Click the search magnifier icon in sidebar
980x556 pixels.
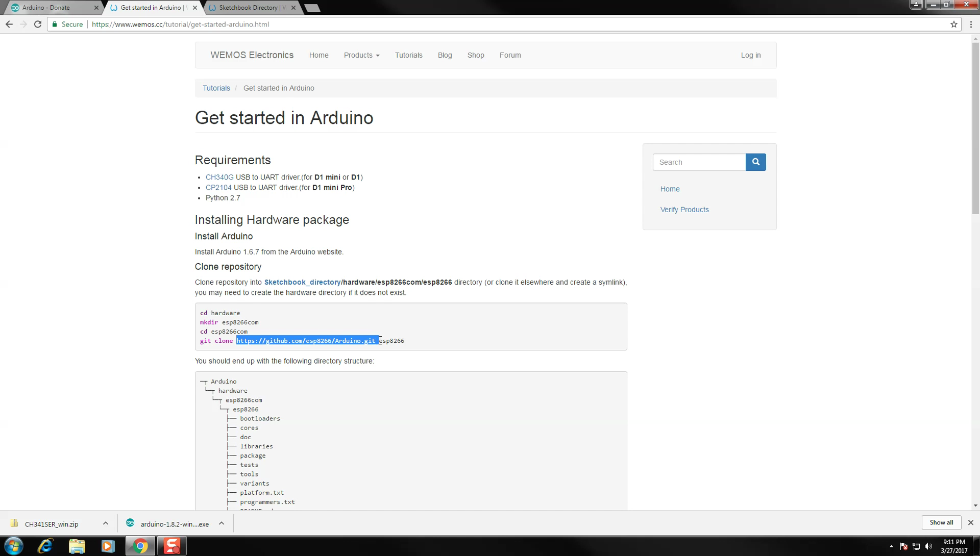(x=755, y=161)
